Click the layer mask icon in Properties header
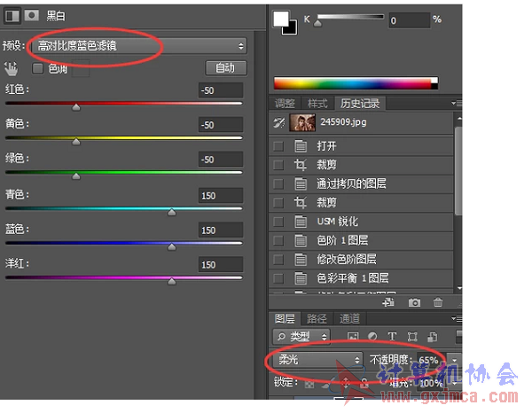 coord(32,15)
